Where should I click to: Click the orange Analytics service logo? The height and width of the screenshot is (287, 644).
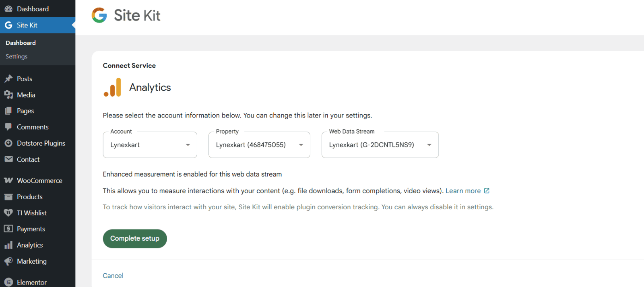coord(112,87)
